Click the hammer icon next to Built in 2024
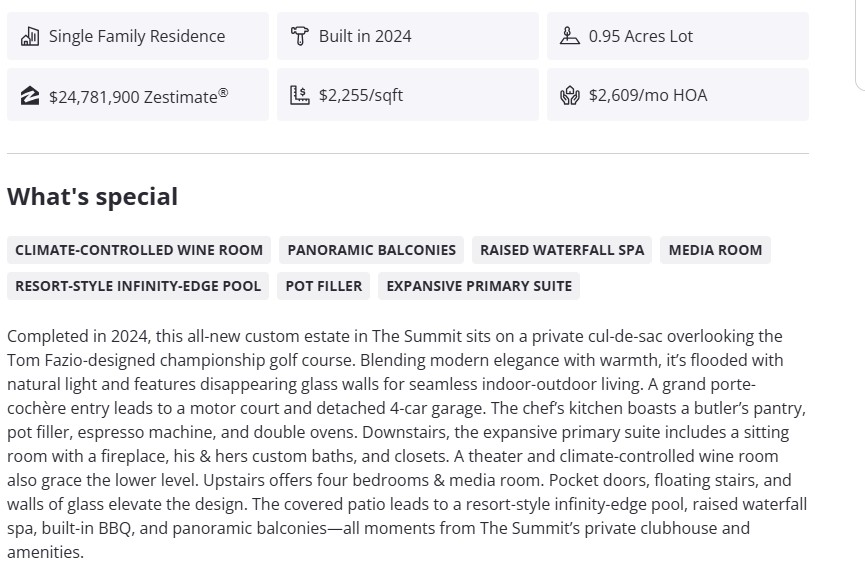865x568 pixels. tap(300, 37)
